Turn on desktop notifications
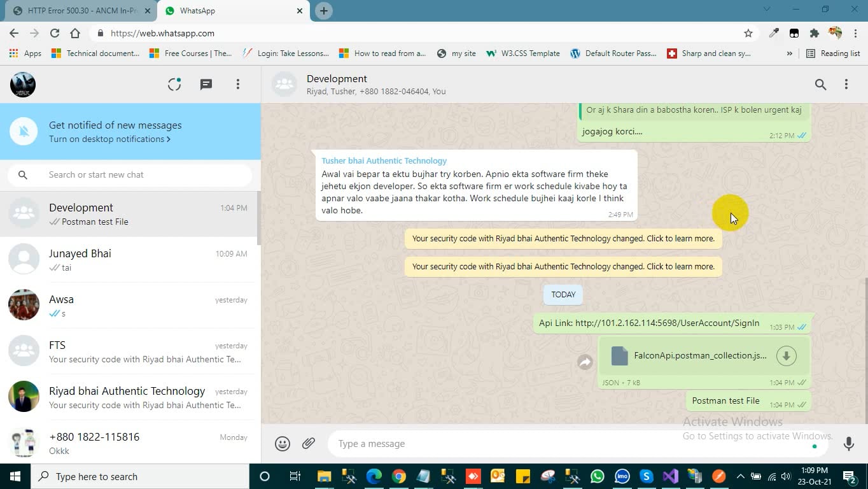Viewport: 868px width, 489px height. (109, 139)
